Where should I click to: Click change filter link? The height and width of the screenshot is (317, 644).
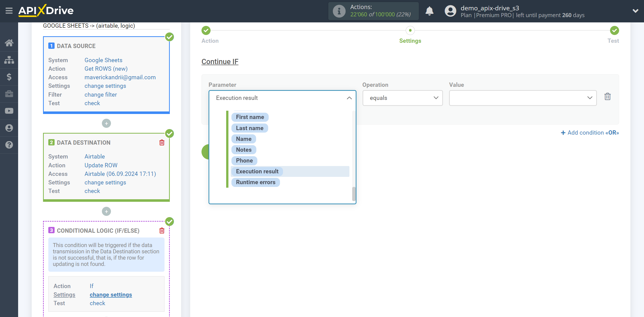101,95
